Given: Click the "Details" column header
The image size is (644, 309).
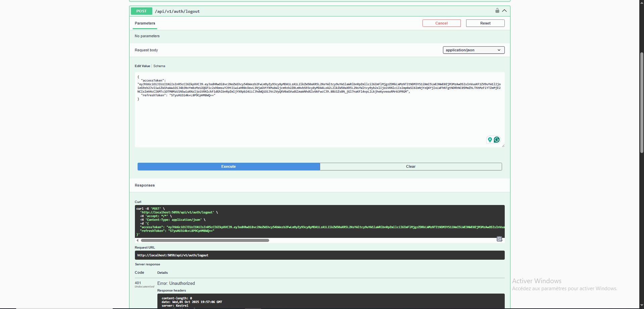Looking at the screenshot, I should (162, 273).
